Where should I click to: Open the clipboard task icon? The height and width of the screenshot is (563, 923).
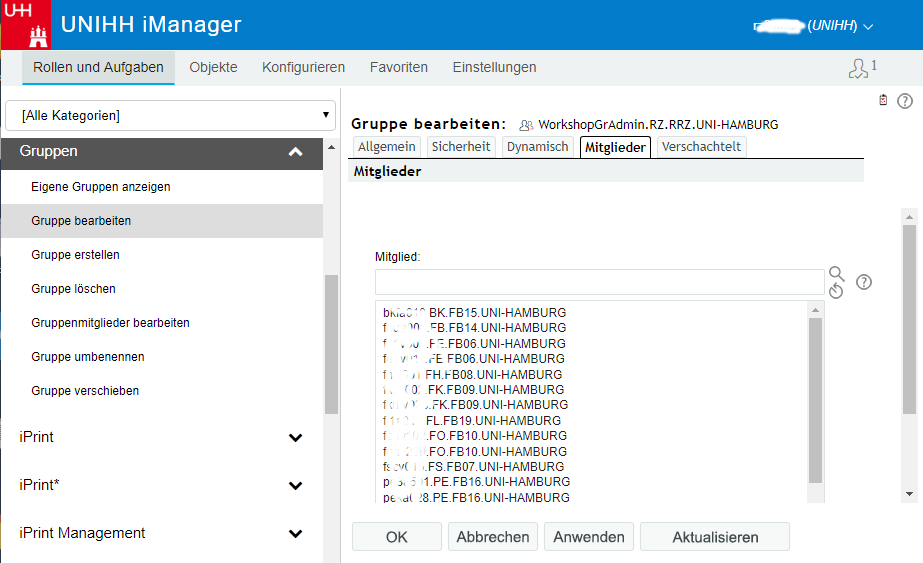(x=883, y=100)
